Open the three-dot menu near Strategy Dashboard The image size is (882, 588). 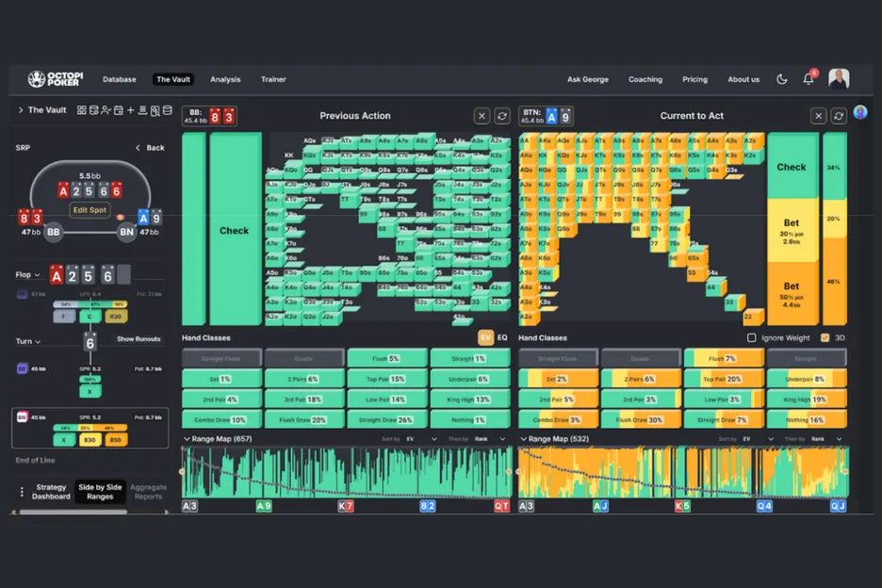21,492
